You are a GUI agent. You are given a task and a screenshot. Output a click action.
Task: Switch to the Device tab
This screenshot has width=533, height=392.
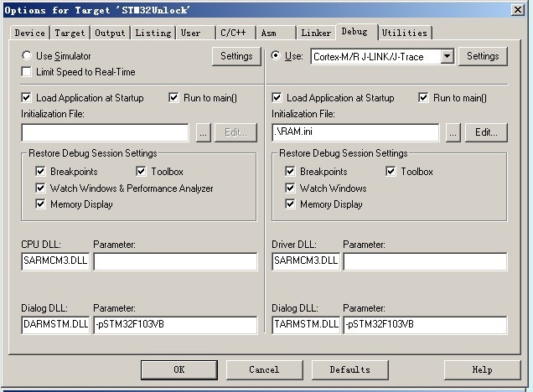[x=29, y=33]
